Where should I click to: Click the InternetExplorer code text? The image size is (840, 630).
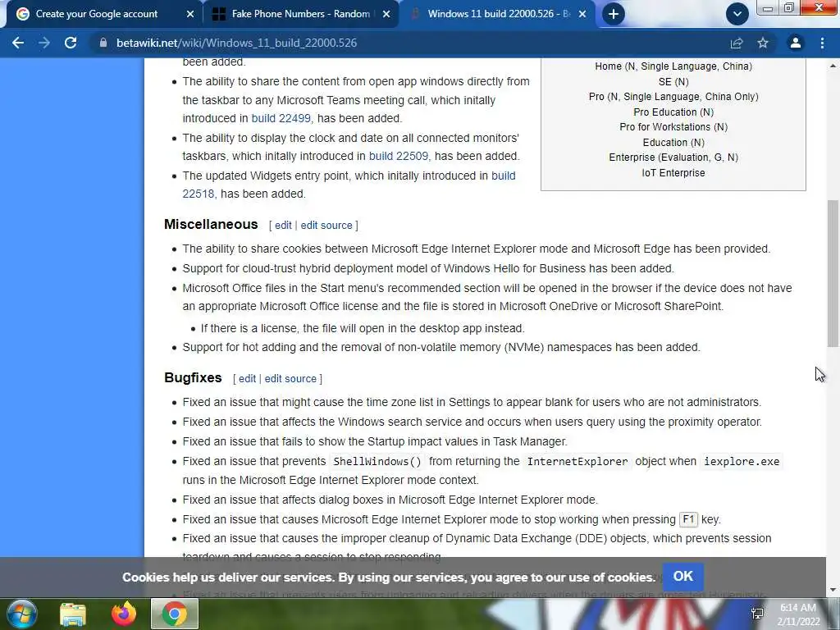[577, 462]
